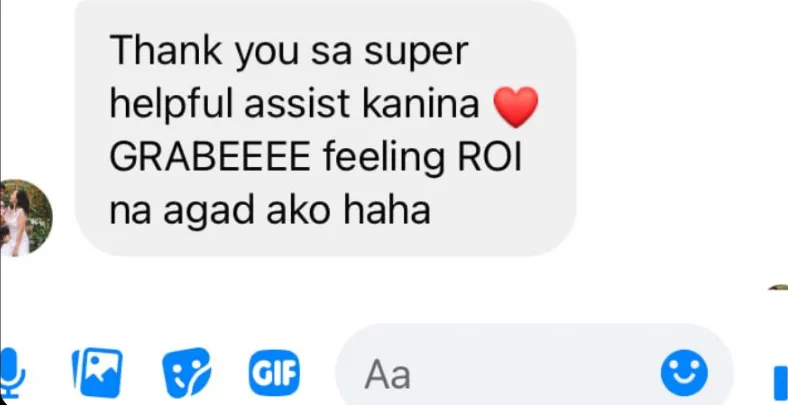Open the GIF picker
The width and height of the screenshot is (788, 405).
[x=274, y=373]
